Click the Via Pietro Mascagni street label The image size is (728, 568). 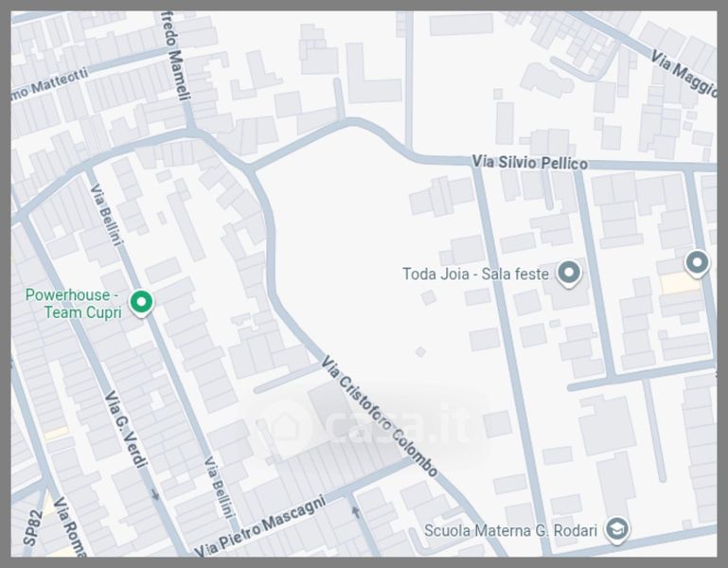(259, 525)
